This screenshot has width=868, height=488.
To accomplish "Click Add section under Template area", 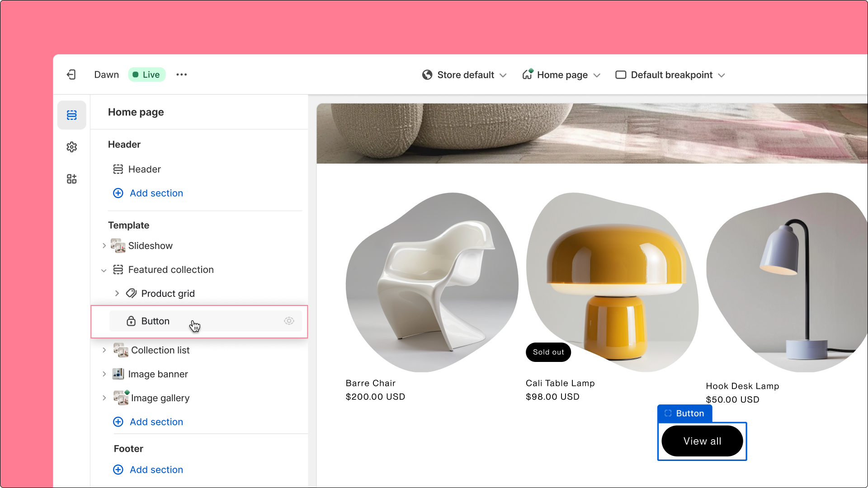I will coord(148,421).
